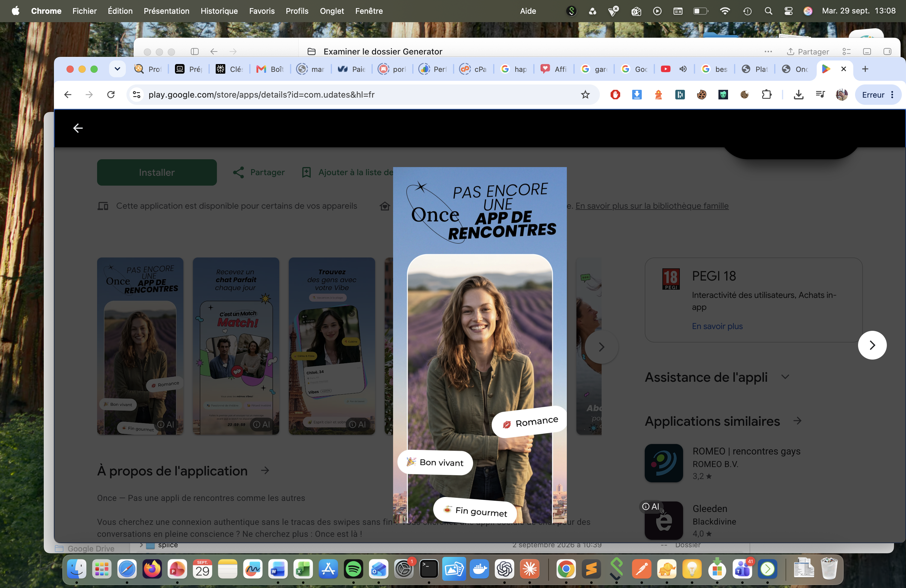Open Chrome three-dot menu next to Erreur
This screenshot has width=906, height=588.
coord(892,95)
